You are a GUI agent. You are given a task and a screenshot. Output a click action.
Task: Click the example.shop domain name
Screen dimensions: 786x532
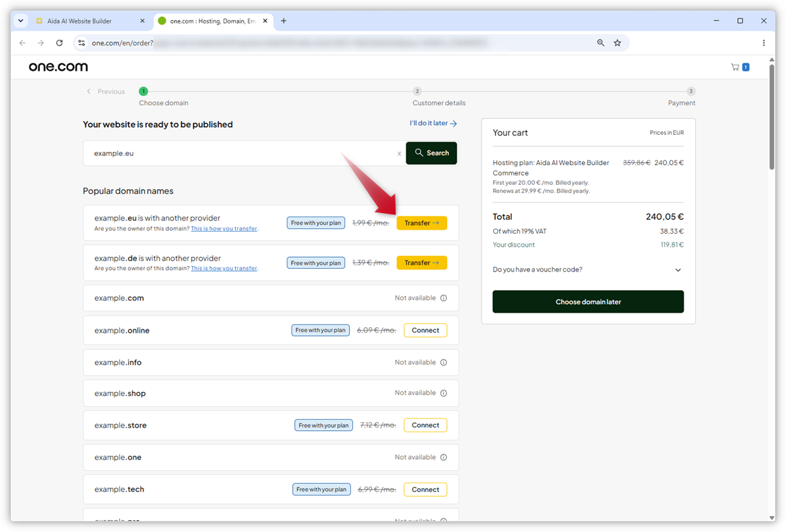120,394
